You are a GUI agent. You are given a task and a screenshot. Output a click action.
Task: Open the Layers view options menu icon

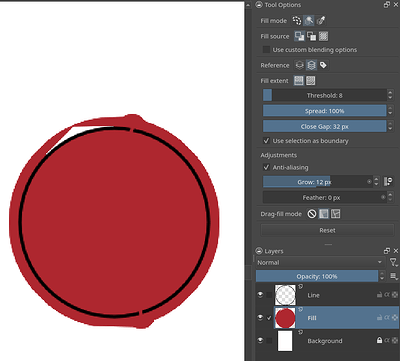click(393, 276)
